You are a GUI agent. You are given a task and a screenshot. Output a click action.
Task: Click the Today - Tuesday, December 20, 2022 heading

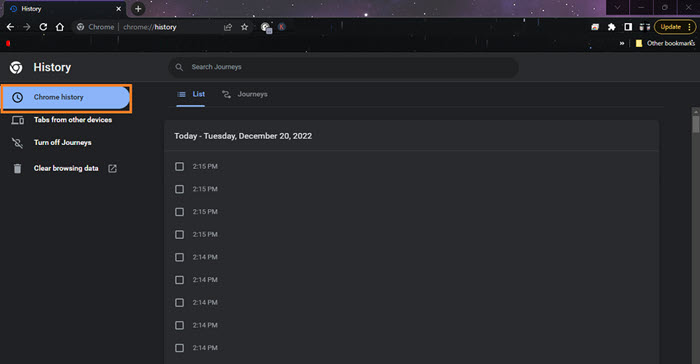point(243,136)
